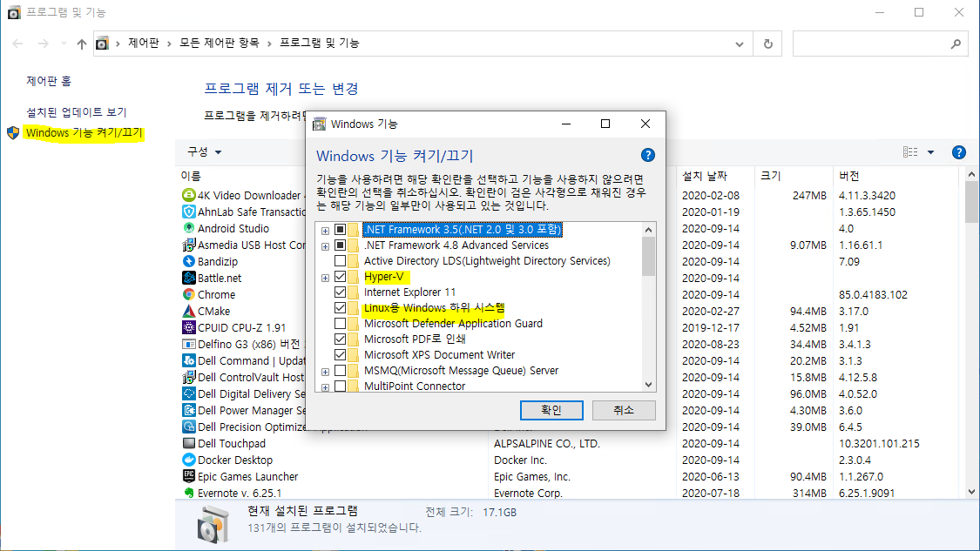Expand MSMQ Server tree node
Screen dimensions: 980x551
click(325, 371)
